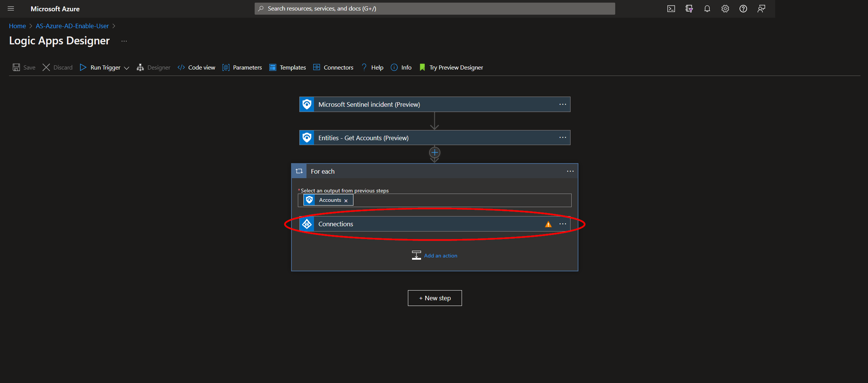Click the Save toolbar button

[24, 67]
